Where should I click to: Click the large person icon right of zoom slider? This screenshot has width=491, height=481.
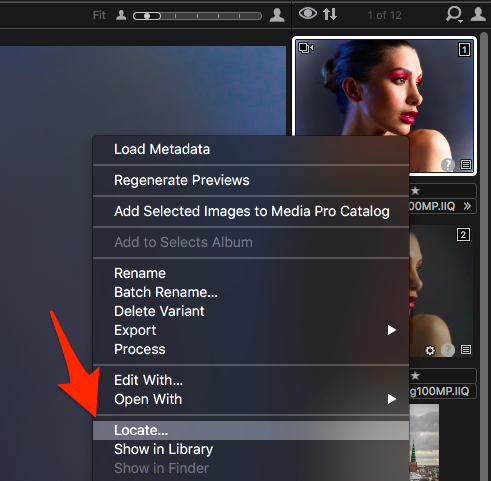(x=277, y=15)
